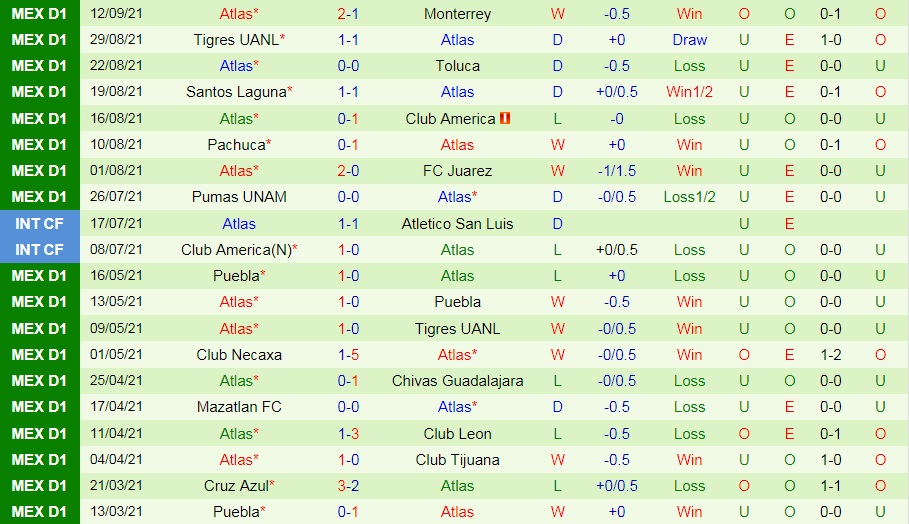Click the Santos Laguna team name
Screen dimensions: 909x524
tap(236, 92)
